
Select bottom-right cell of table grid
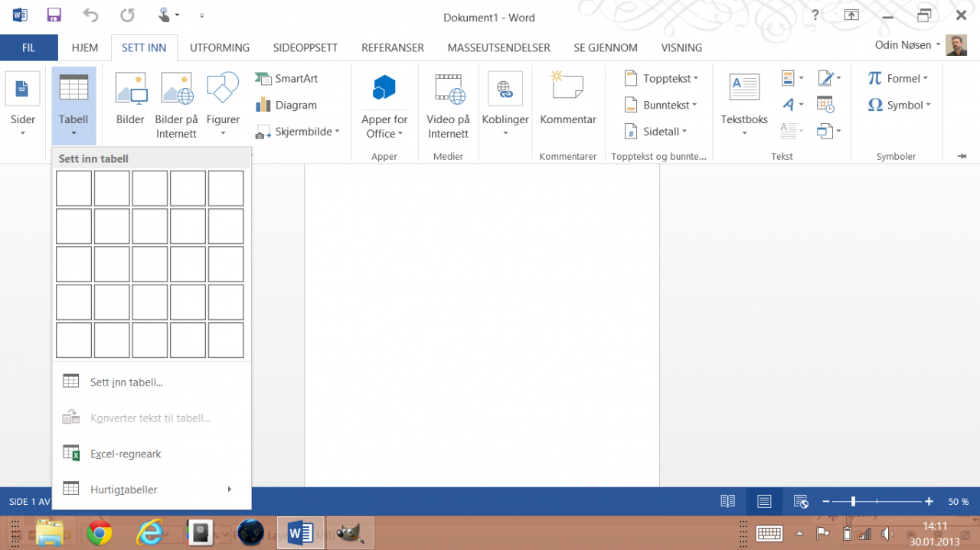226,340
